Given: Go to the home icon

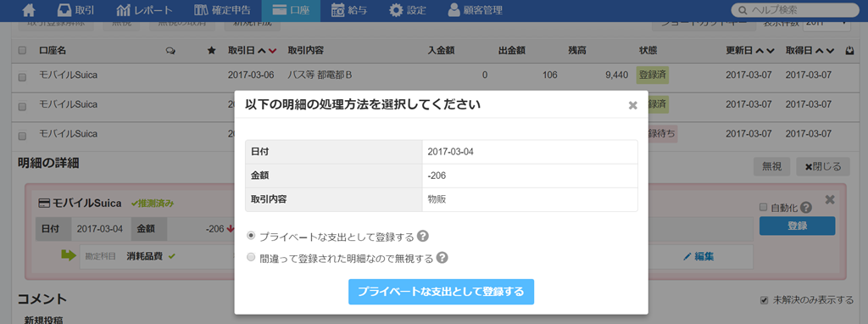Looking at the screenshot, I should (28, 10).
